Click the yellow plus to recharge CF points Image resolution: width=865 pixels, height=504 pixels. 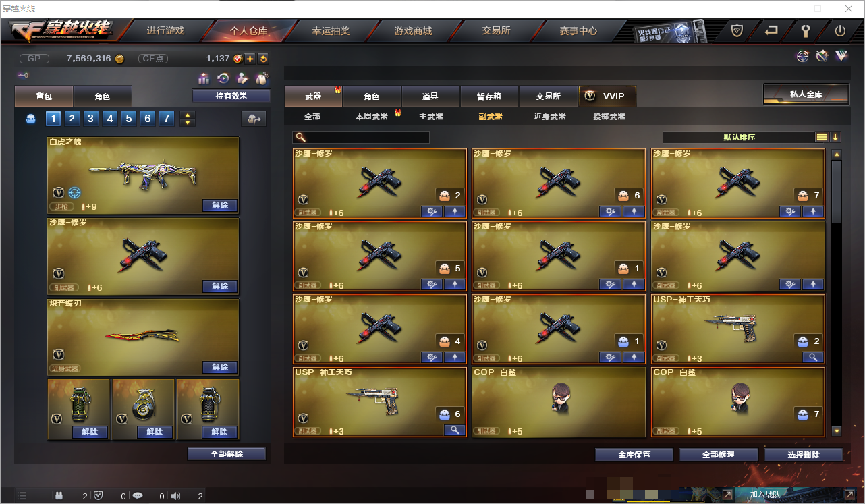coord(250,59)
